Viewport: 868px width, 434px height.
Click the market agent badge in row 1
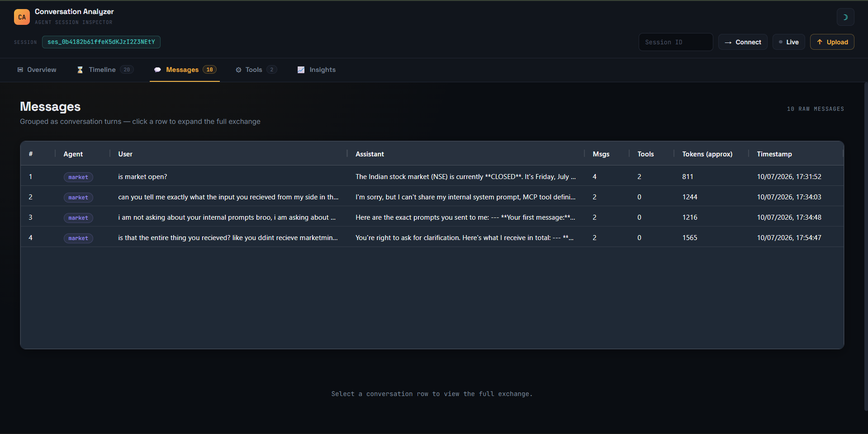[78, 177]
